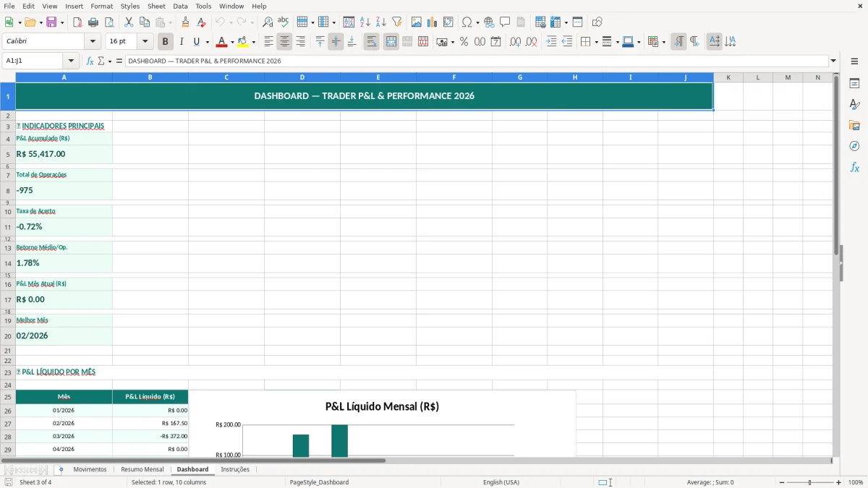The width and height of the screenshot is (868, 488).
Task: Add a decimal place
Action: [515, 42]
